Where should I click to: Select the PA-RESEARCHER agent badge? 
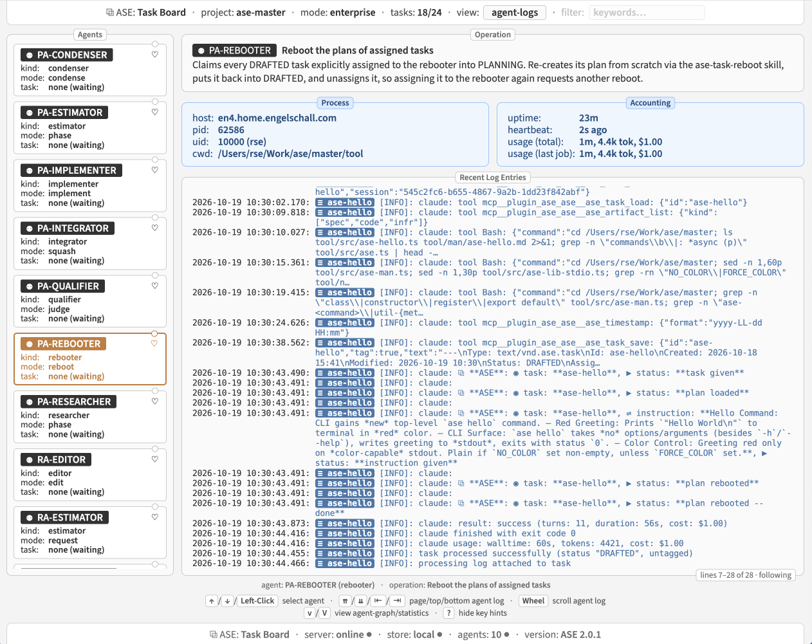(x=69, y=401)
